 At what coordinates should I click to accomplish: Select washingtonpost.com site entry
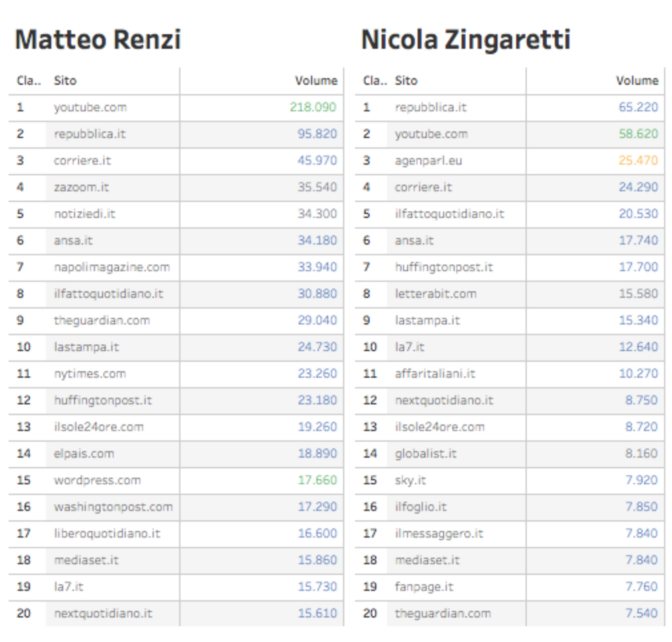click(x=113, y=507)
